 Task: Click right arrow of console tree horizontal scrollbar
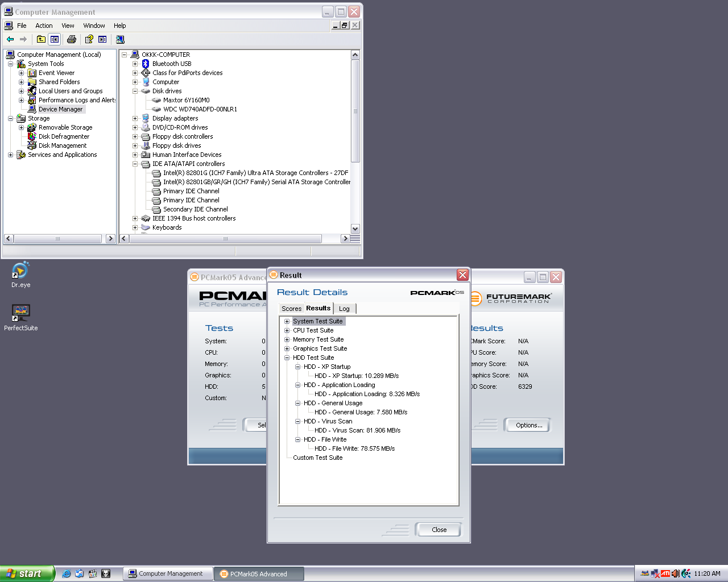[110, 239]
